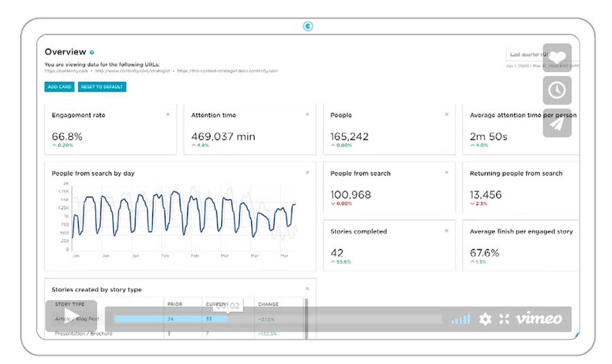Viewport: 612px width, 364px height.
Task: Click the info icon next to Overview
Action: tap(92, 52)
